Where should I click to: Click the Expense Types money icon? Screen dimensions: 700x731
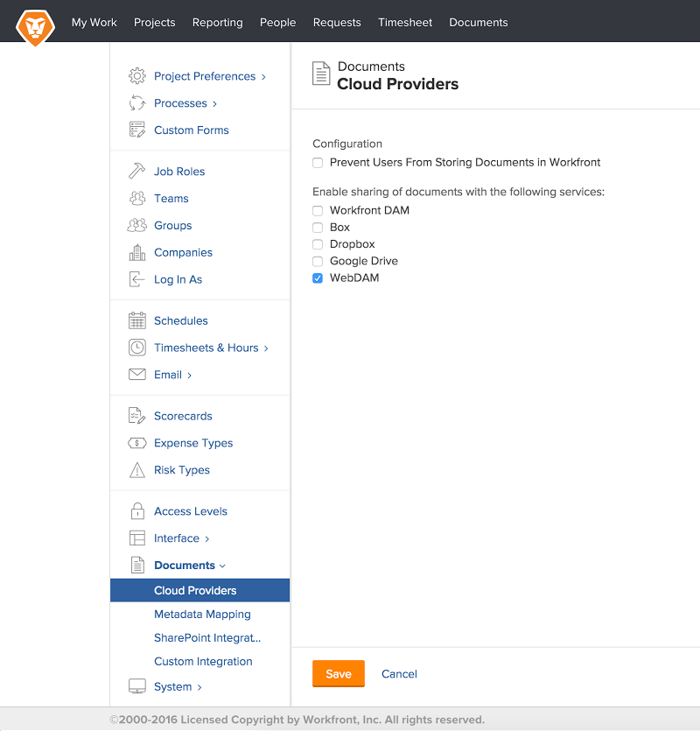pos(137,443)
